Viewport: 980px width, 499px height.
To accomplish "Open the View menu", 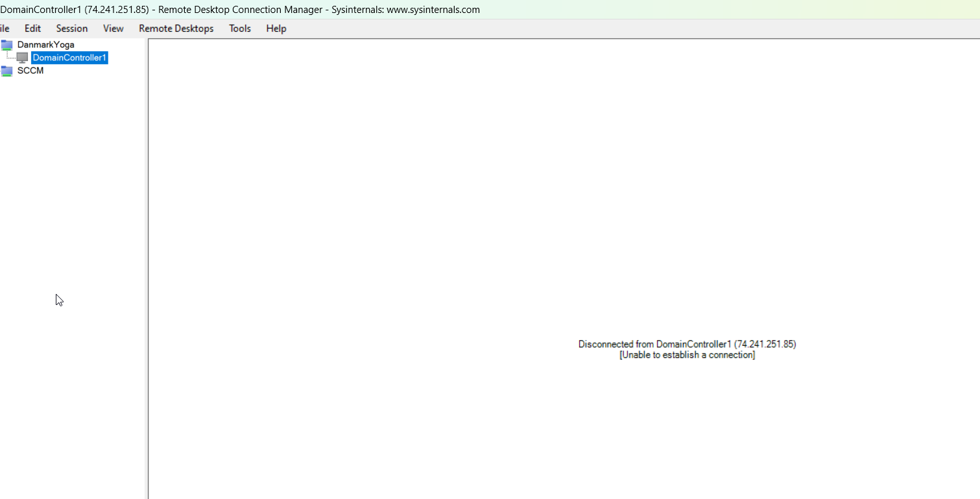I will click(x=114, y=29).
